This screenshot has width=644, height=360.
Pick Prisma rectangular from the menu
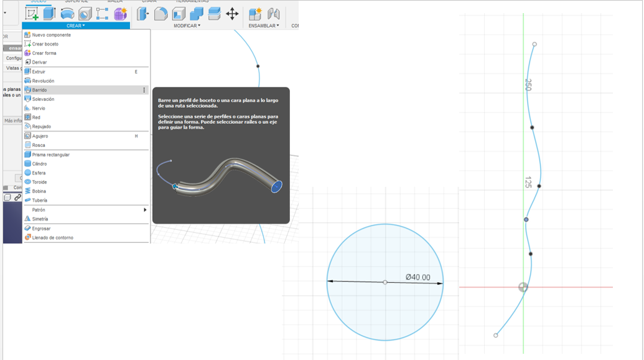(86, 154)
